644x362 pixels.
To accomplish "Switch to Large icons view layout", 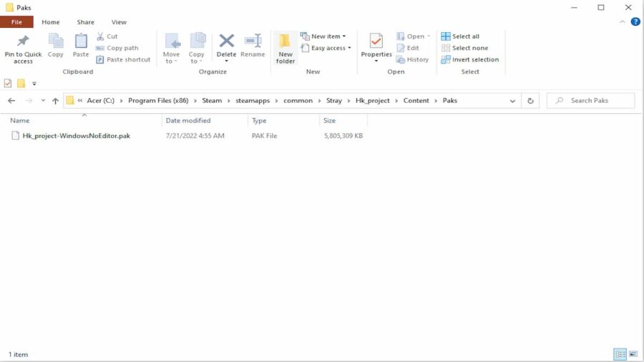I will pyautogui.click(x=633, y=354).
